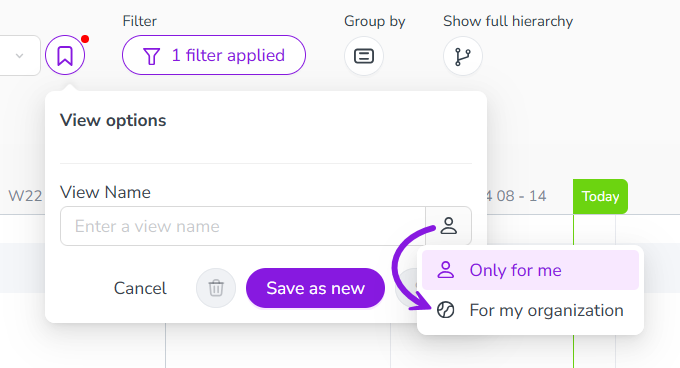680x368 pixels.
Task: Delete view using trash icon
Action: click(216, 288)
